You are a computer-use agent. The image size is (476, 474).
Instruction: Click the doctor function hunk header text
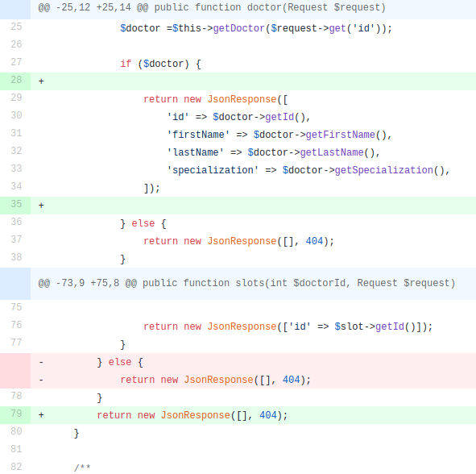(x=212, y=7)
